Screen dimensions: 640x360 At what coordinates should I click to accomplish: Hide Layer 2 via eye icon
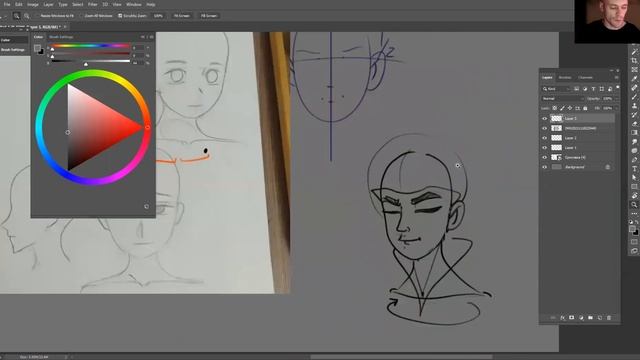click(x=544, y=138)
